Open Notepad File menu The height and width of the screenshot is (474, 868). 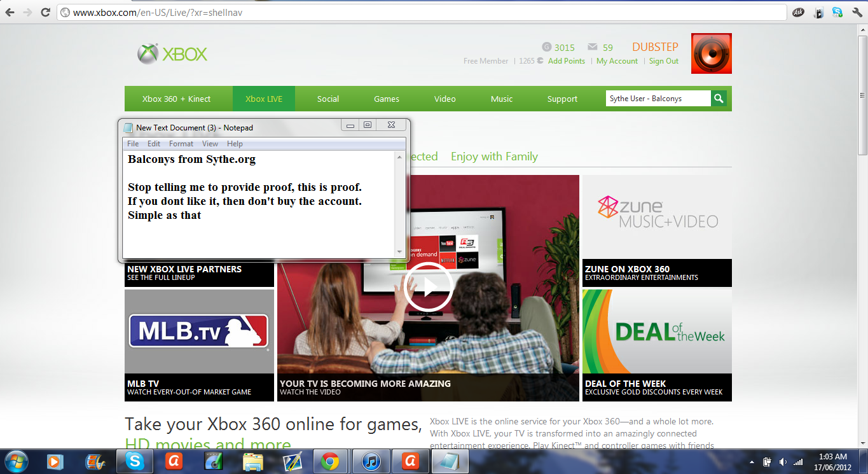click(x=133, y=144)
